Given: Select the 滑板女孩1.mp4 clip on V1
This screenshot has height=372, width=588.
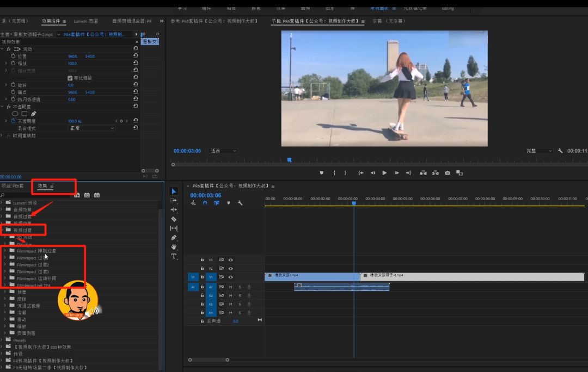Looking at the screenshot, I should click(310, 276).
